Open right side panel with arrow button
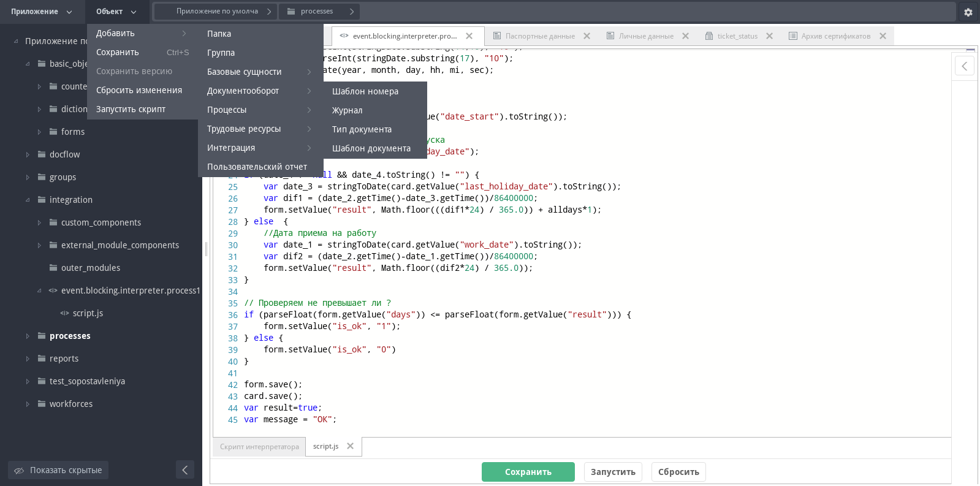This screenshot has width=980, height=486. point(965,66)
